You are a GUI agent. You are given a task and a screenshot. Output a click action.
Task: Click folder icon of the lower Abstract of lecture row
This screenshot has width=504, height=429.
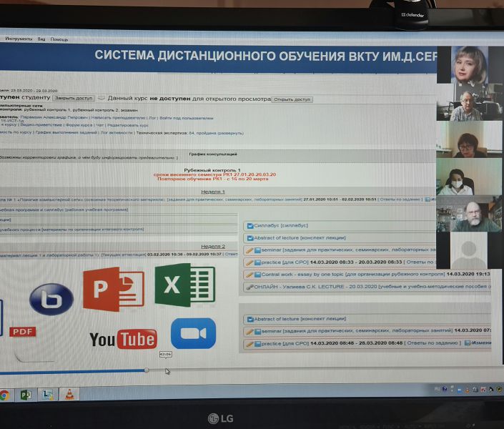click(250, 320)
